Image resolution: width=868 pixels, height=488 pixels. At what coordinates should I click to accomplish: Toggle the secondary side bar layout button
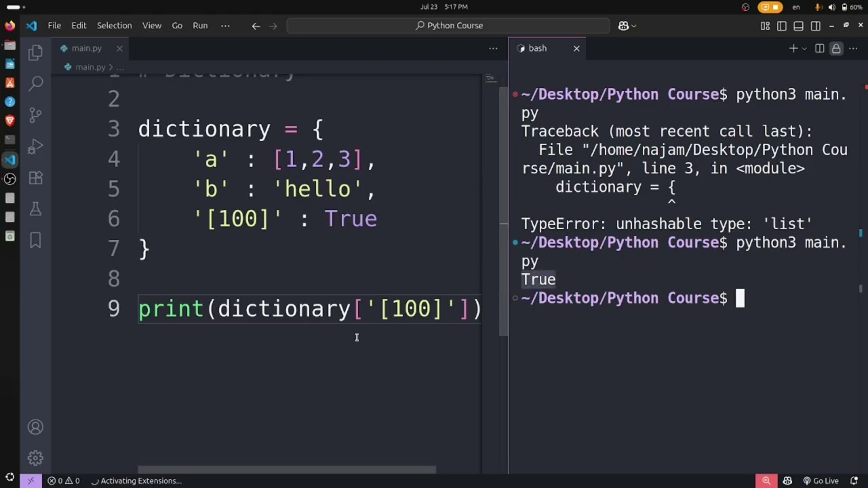pos(815,26)
